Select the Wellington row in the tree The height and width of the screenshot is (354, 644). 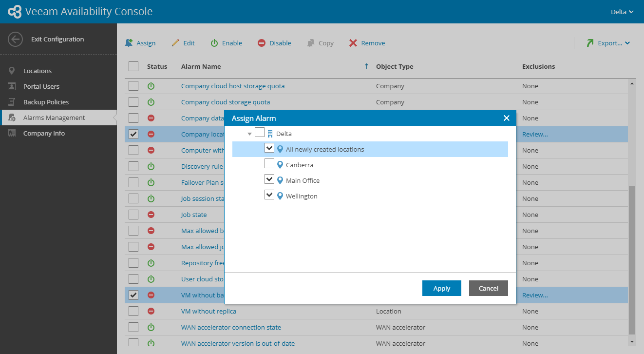tap(370, 196)
